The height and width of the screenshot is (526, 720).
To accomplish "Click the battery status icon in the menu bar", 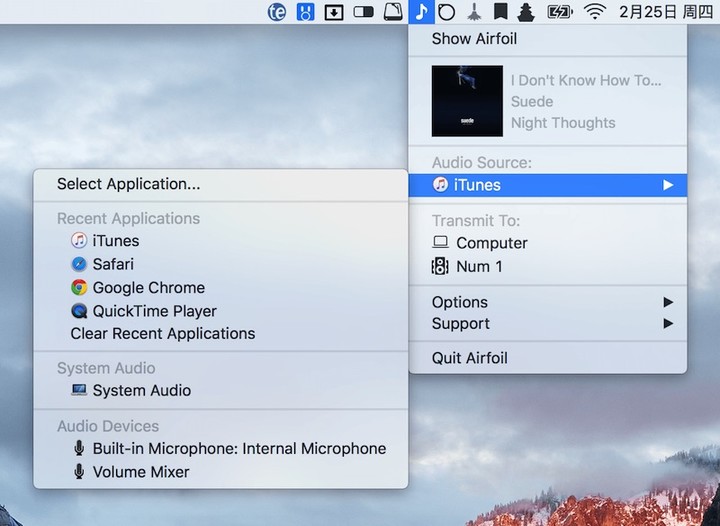I will tap(560, 12).
